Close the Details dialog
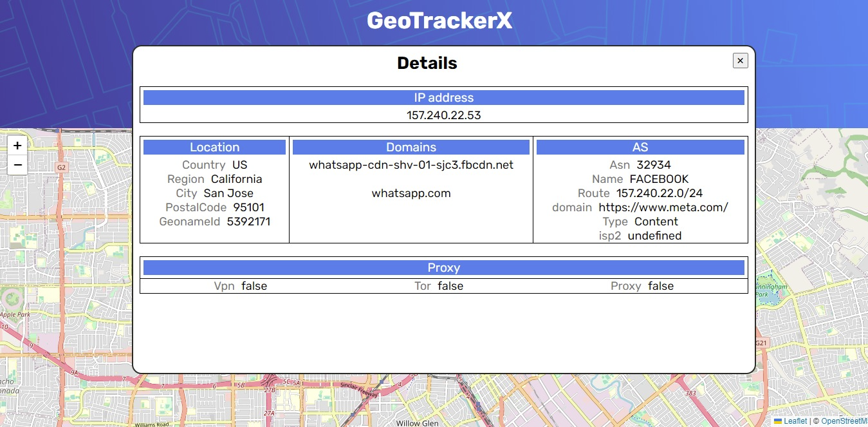This screenshot has height=427, width=868. click(x=740, y=61)
